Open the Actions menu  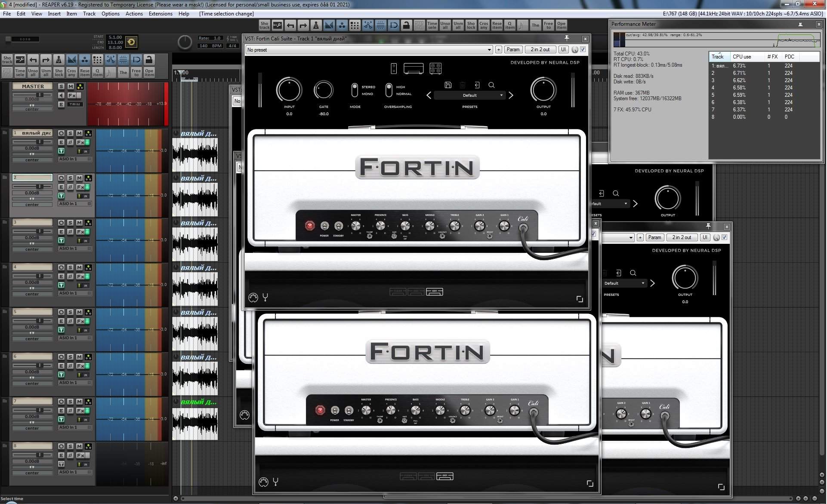pyautogui.click(x=134, y=14)
